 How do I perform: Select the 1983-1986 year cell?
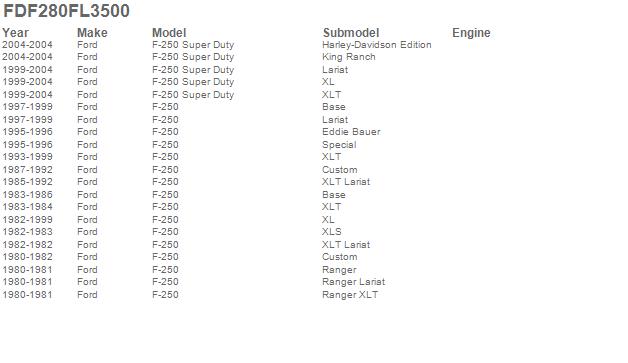pos(27,195)
